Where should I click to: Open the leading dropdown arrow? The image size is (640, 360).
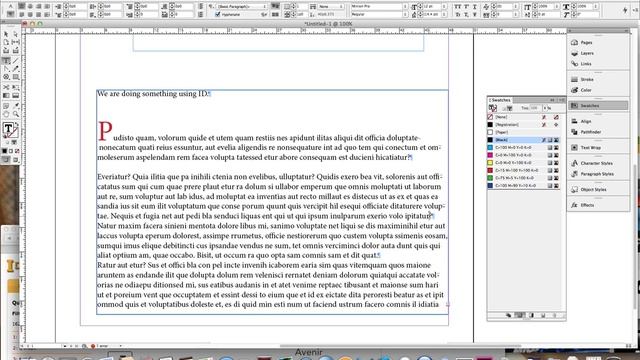pyautogui.click(x=444, y=15)
